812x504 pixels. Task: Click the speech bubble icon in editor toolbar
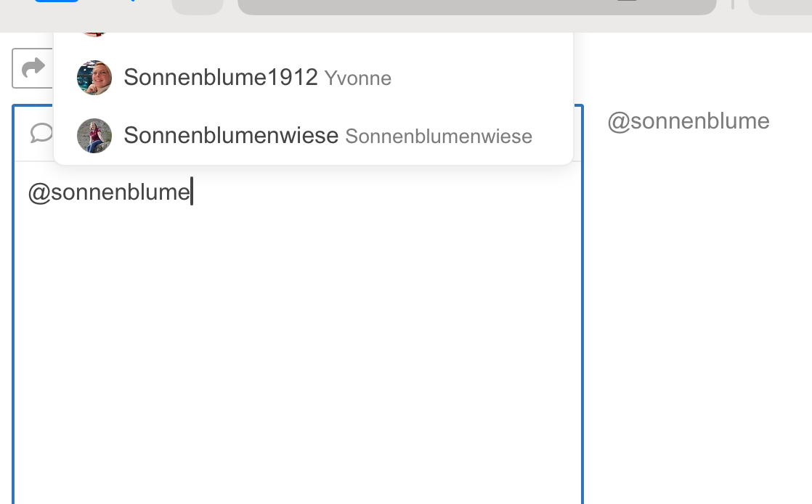[x=41, y=133]
